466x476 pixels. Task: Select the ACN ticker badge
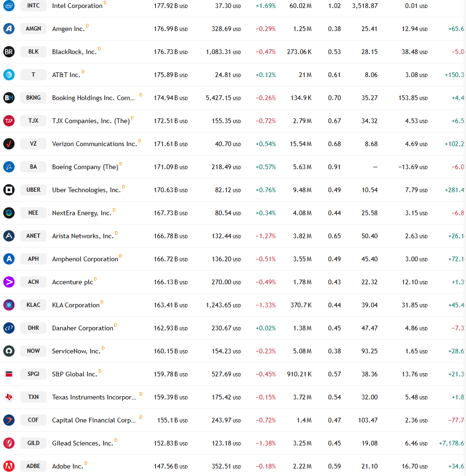tap(33, 282)
